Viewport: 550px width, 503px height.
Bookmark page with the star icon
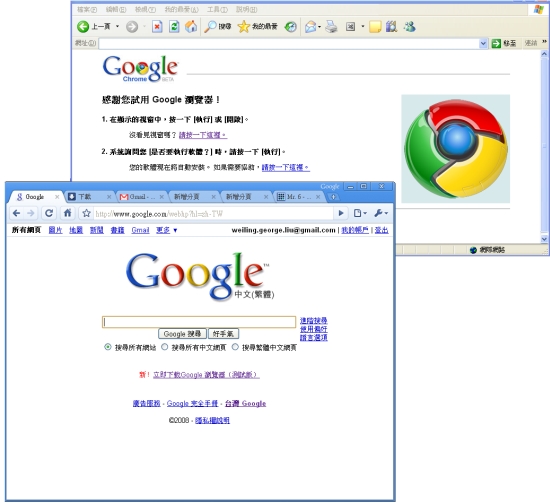coord(86,213)
